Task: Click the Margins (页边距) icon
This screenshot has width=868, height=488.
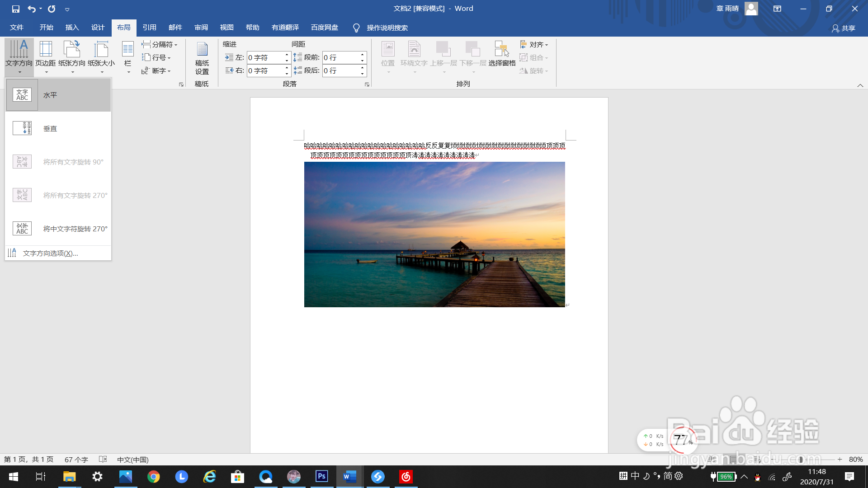Action: coord(46,50)
